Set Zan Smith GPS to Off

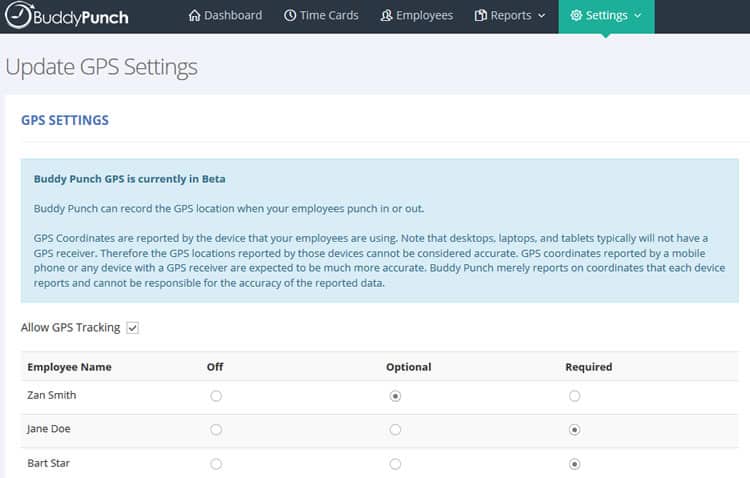pyautogui.click(x=216, y=396)
